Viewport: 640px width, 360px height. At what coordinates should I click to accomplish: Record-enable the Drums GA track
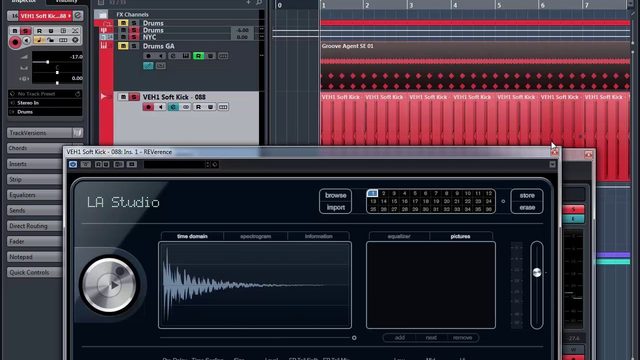[149, 56]
